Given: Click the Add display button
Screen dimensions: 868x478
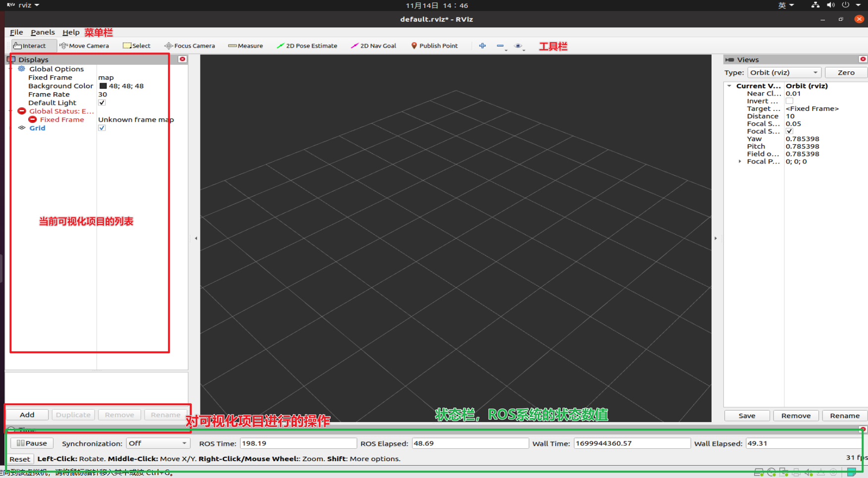Looking at the screenshot, I should (x=27, y=415).
